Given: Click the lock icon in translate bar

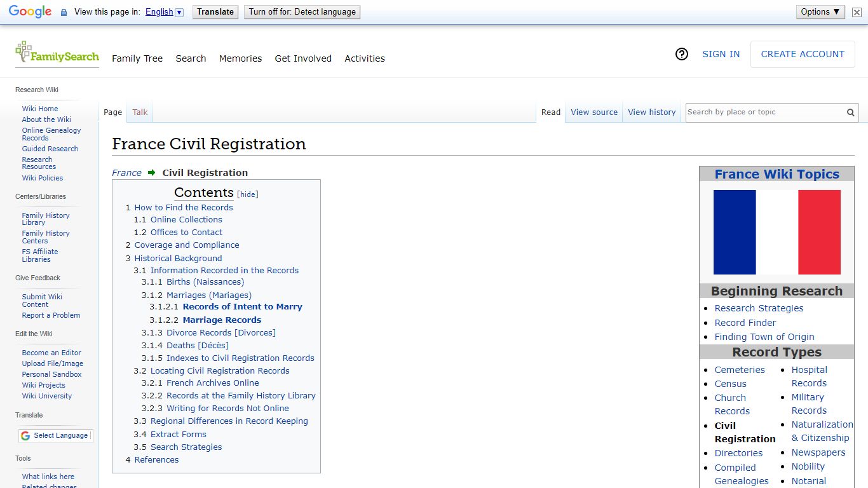Looking at the screenshot, I should pyautogui.click(x=64, y=12).
